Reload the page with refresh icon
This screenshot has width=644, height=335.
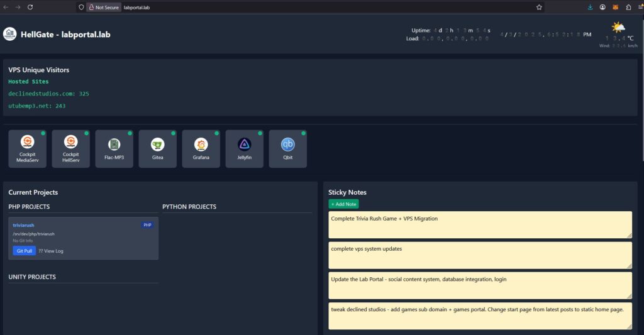click(x=30, y=7)
